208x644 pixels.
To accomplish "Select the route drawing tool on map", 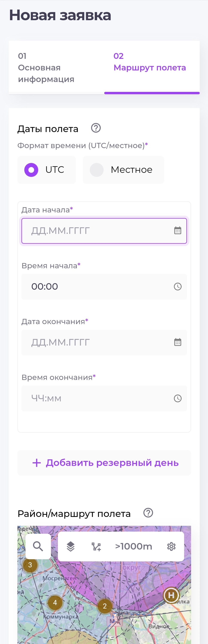I will coord(96,547).
